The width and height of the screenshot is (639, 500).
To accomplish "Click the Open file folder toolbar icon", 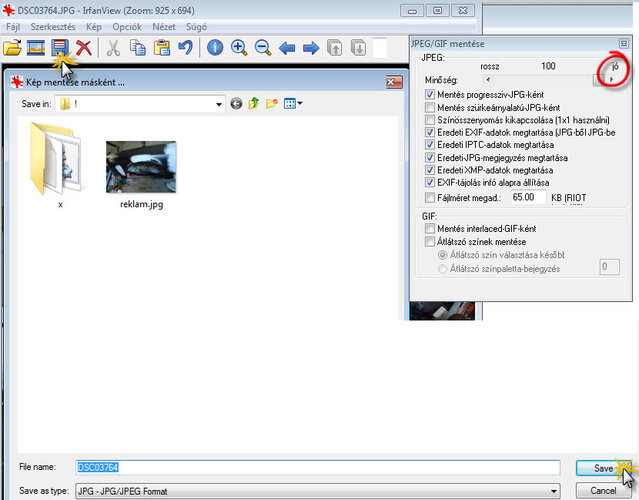I will coord(13,47).
